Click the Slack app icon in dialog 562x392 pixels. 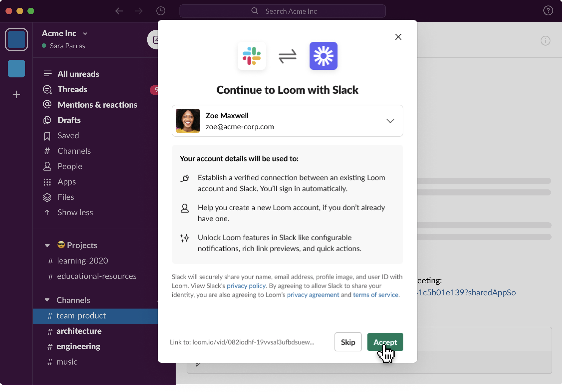tap(252, 56)
